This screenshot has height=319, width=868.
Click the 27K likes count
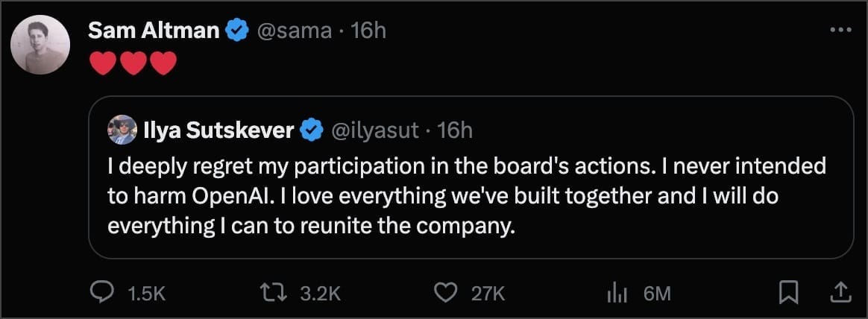[488, 294]
